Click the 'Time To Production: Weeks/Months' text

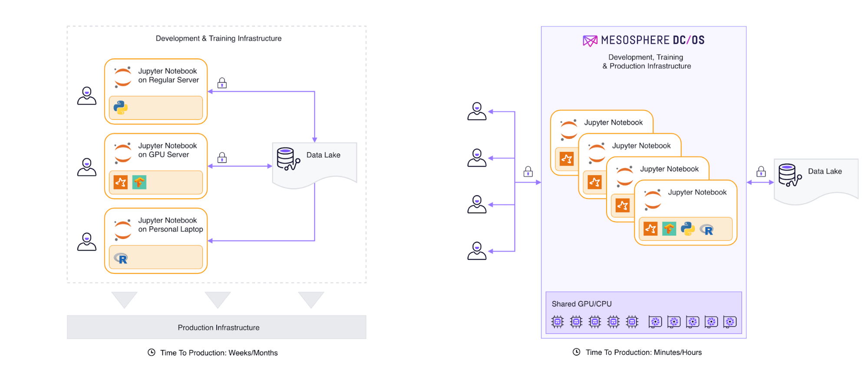click(219, 353)
